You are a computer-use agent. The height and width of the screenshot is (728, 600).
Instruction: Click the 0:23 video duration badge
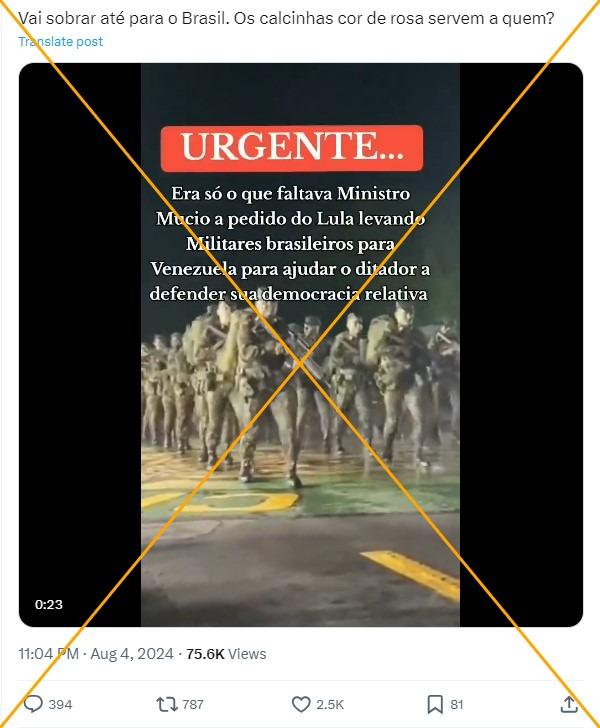click(48, 604)
